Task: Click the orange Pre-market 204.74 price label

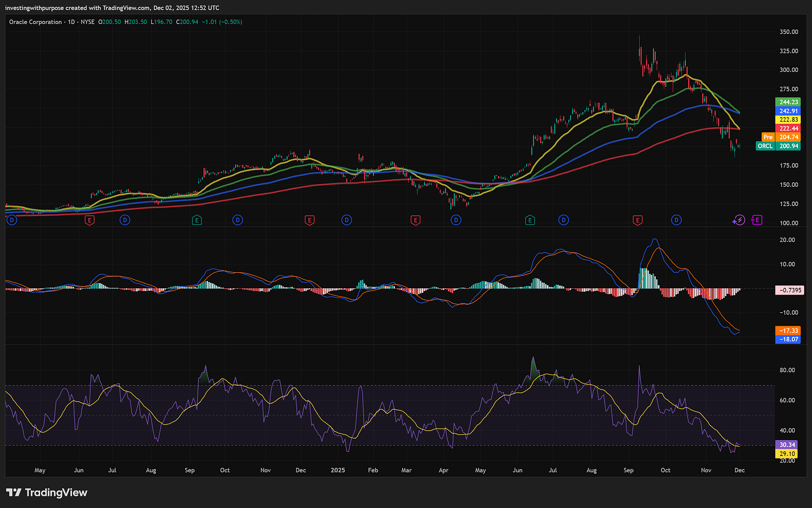Action: click(x=781, y=137)
